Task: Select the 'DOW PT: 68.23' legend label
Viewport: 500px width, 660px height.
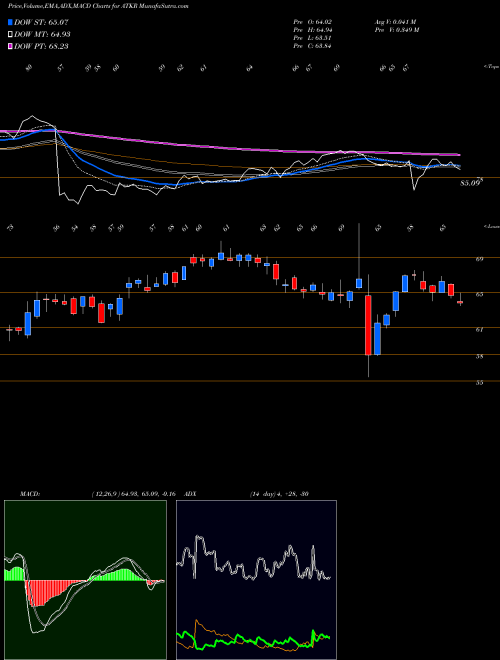Action: click(x=42, y=46)
